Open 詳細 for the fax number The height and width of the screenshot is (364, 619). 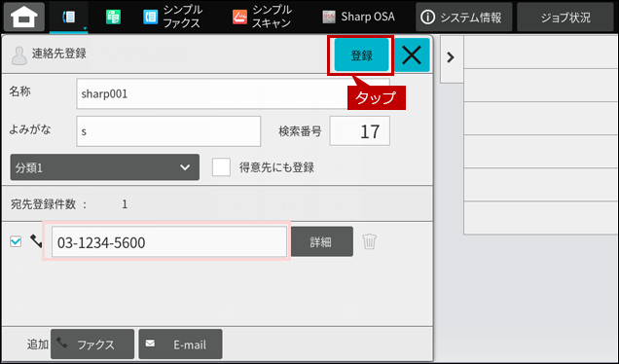click(x=322, y=241)
